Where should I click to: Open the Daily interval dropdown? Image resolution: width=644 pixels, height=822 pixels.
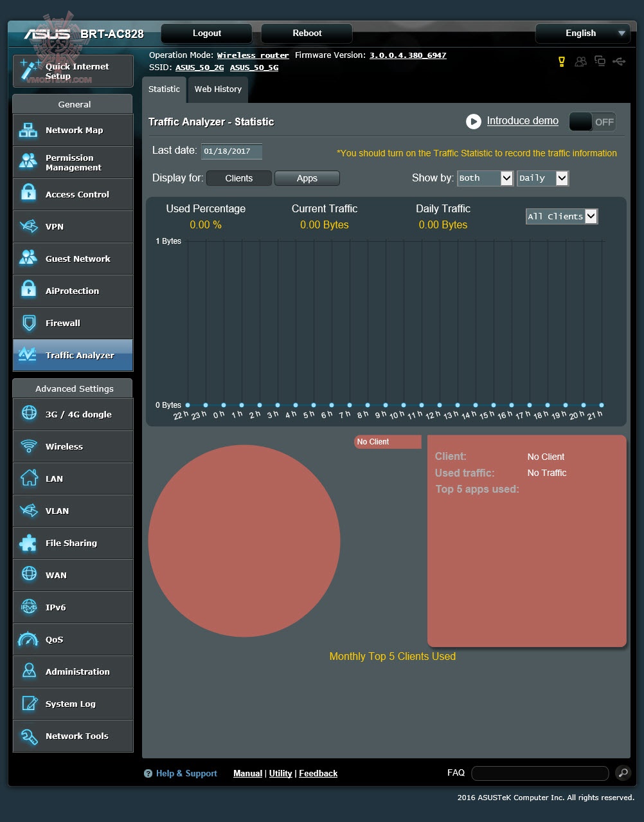[543, 178]
